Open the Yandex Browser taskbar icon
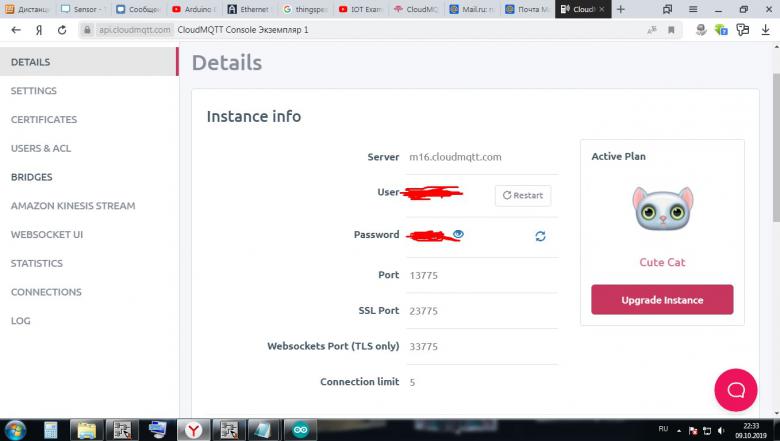The image size is (780, 441). (x=194, y=430)
